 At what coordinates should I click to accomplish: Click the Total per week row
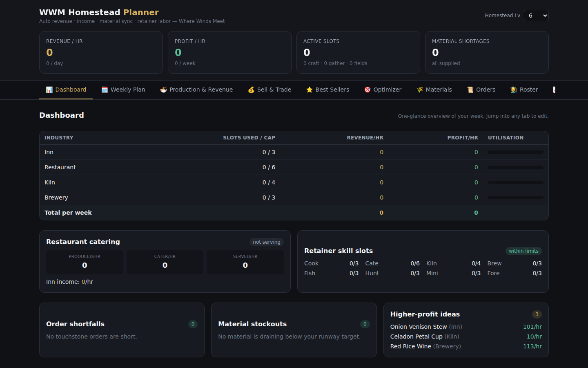(x=294, y=213)
